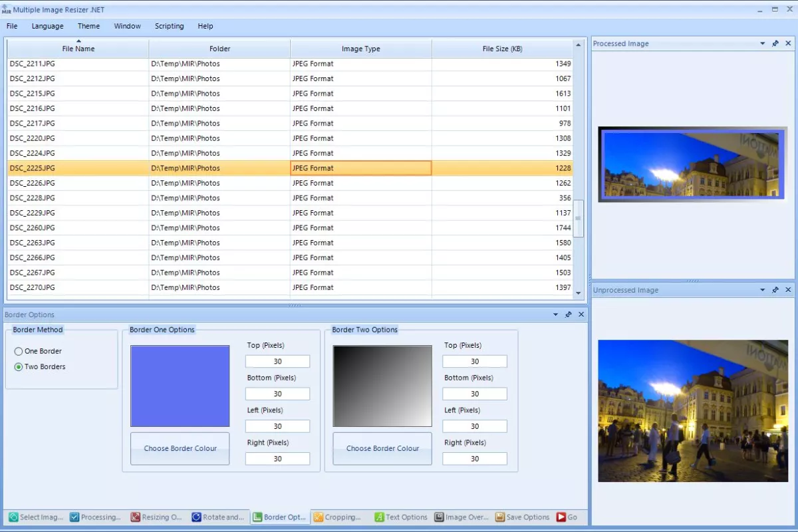Viewport: 798px width, 532px height.
Task: Select the Two Borders radio button
Action: (19, 366)
